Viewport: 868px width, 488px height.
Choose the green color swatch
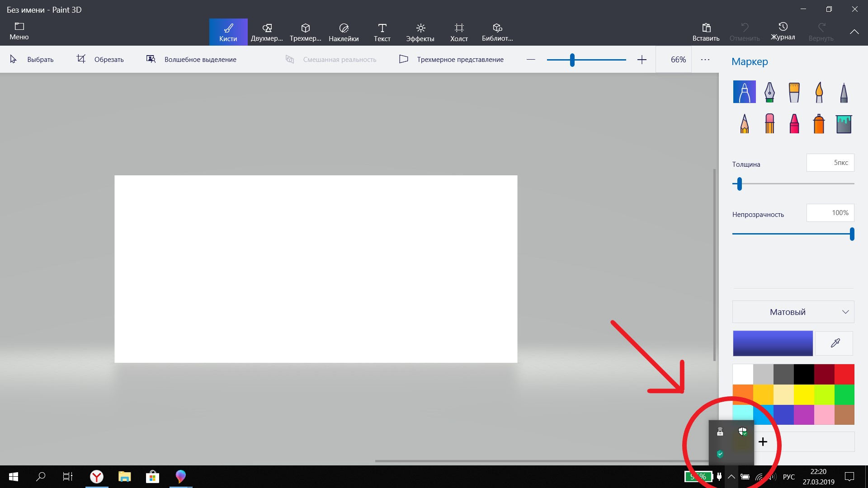click(x=844, y=394)
